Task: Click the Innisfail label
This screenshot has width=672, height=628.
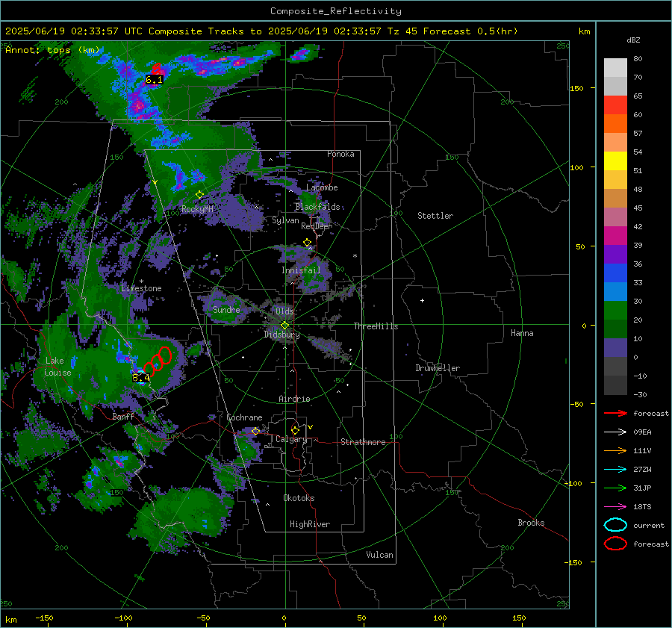Action: [x=301, y=270]
